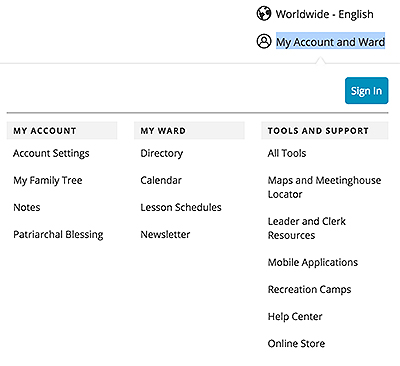Click the user account profile icon

pos(264,41)
